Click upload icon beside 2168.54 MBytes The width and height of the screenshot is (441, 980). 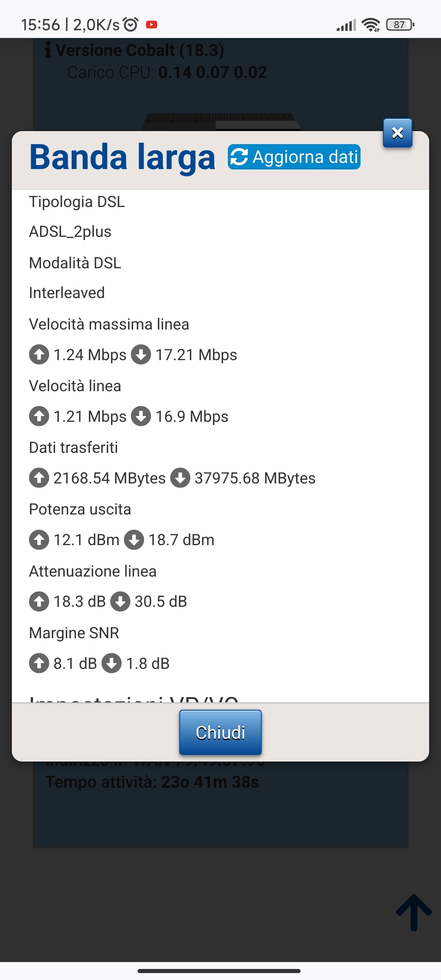coord(39,478)
